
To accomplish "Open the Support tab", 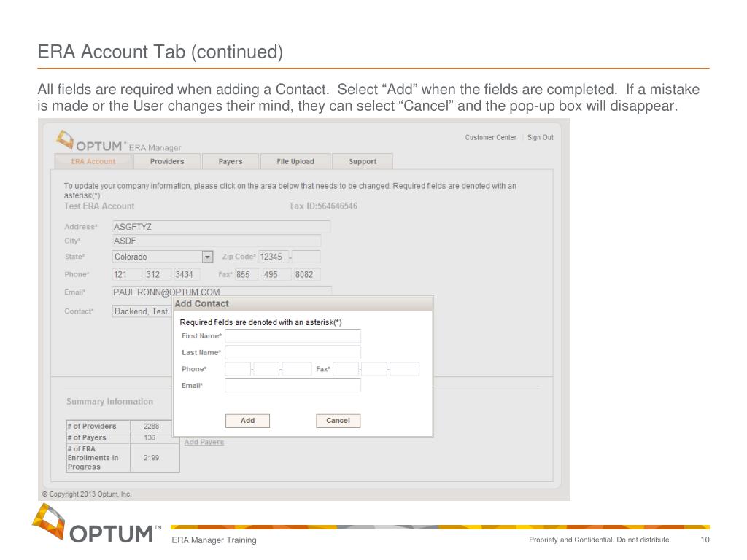I will pyautogui.click(x=363, y=161).
